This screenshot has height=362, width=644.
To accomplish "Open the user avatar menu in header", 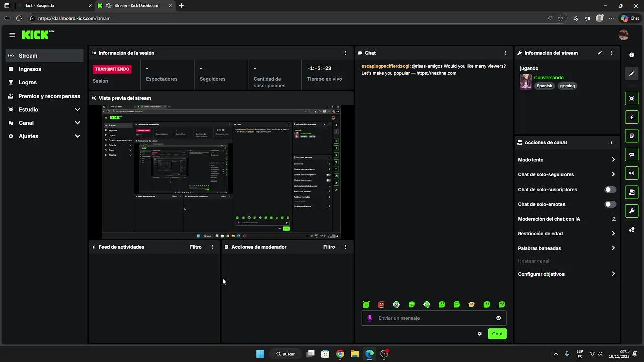I will pos(624,35).
